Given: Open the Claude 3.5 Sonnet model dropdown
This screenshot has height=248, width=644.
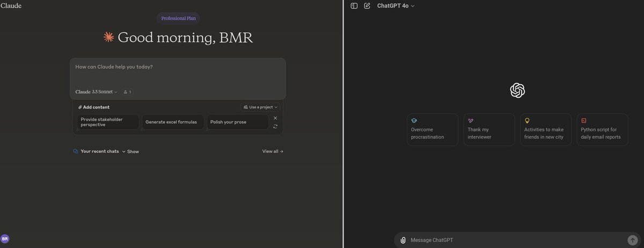Looking at the screenshot, I should (96, 92).
